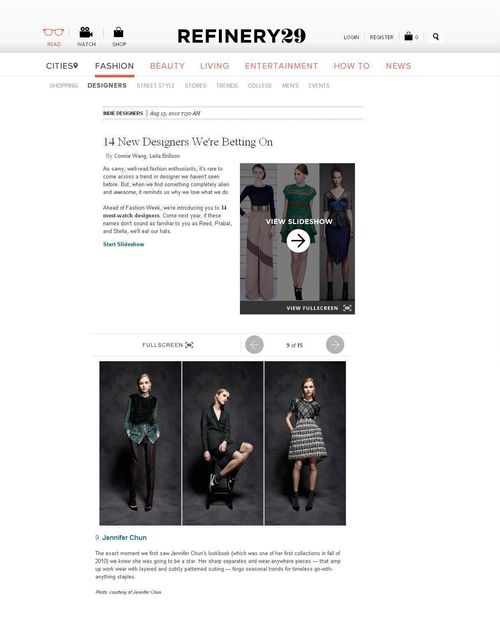This screenshot has height=621, width=500.
Task: Open the Refinery29 logo home link
Action: (242, 36)
